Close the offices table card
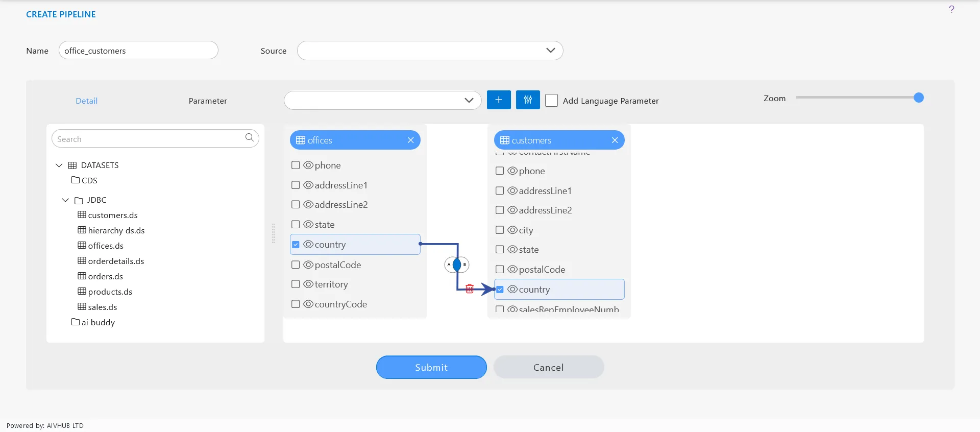This screenshot has width=980, height=432. tap(410, 140)
